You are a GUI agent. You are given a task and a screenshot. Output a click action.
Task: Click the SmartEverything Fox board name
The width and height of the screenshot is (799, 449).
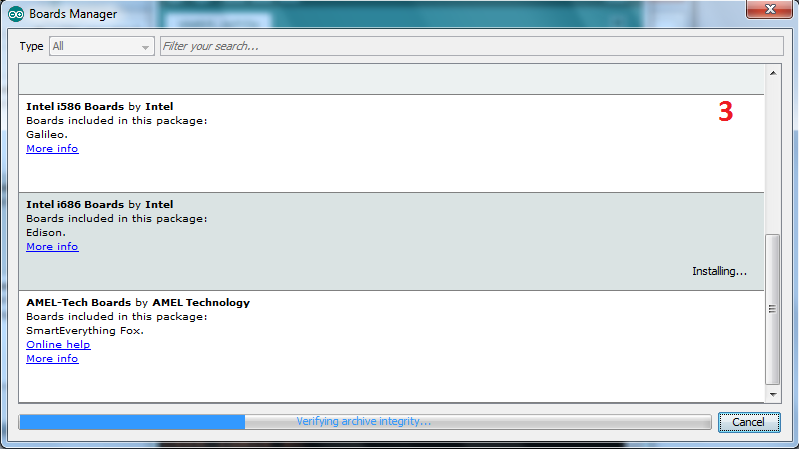point(85,331)
